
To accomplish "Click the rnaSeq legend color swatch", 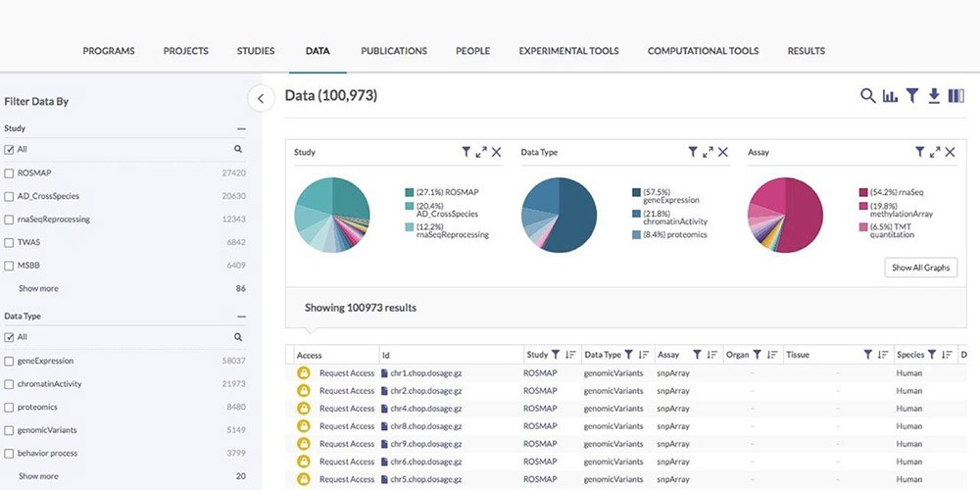I will point(863,192).
